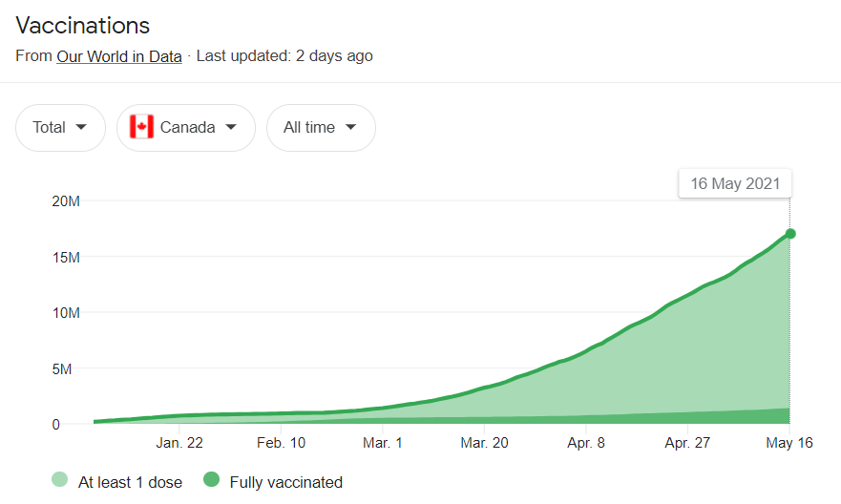
Task: Select the dark green Fully vaccinated swatch
Action: (x=211, y=479)
